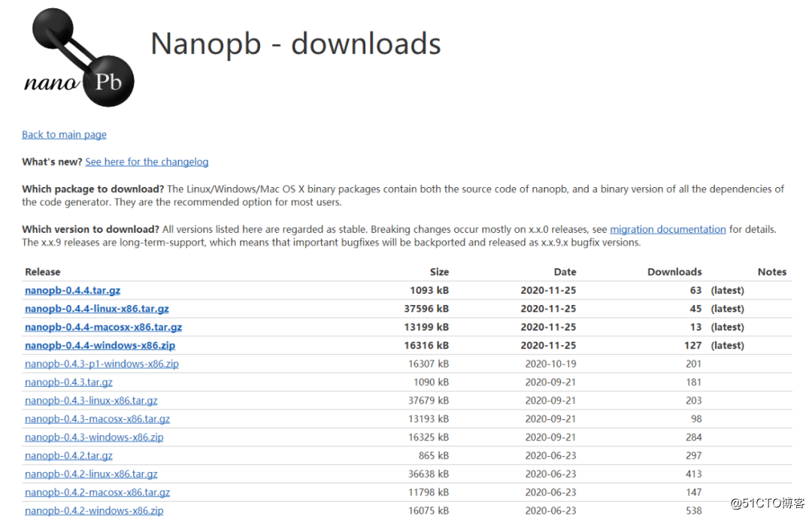Download nanopb-0.4.2-linux-x86.tar.gz
This screenshot has height=517, width=812.
91,474
